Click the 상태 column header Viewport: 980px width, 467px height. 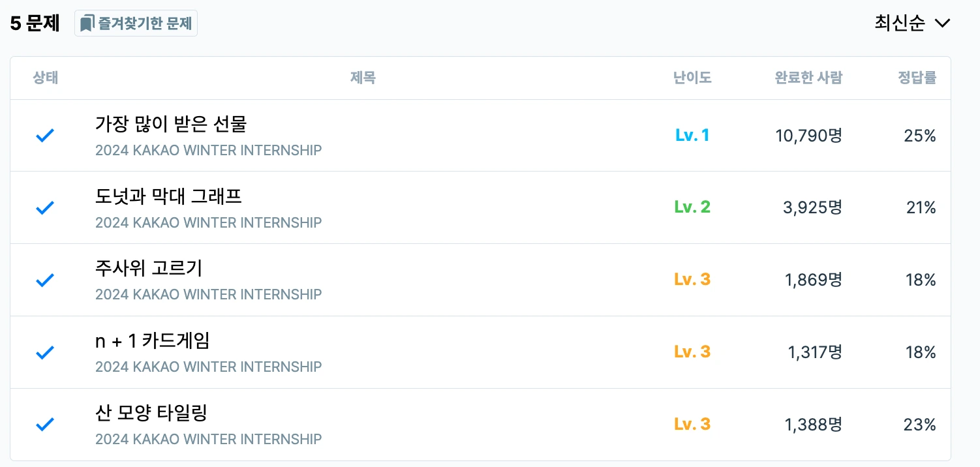coord(45,78)
